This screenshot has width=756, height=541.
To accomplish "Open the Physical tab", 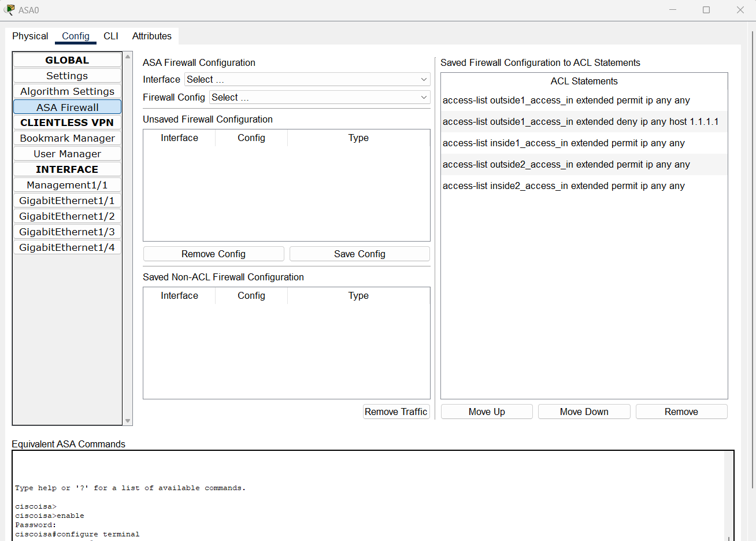I will tap(29, 36).
